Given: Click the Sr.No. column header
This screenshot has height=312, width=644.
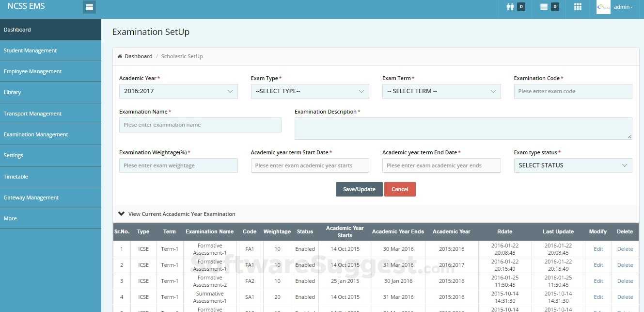Looking at the screenshot, I should click(122, 231).
